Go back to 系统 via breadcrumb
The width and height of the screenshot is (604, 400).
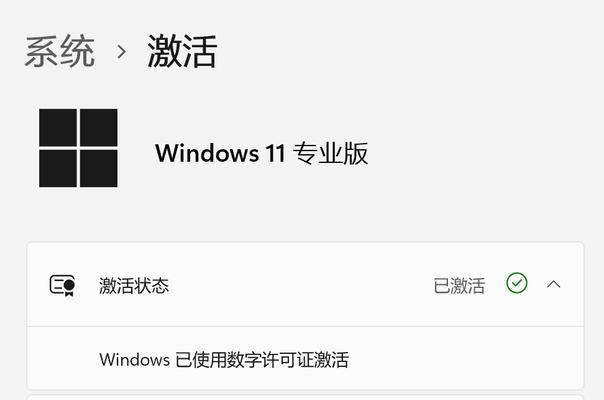tap(60, 51)
